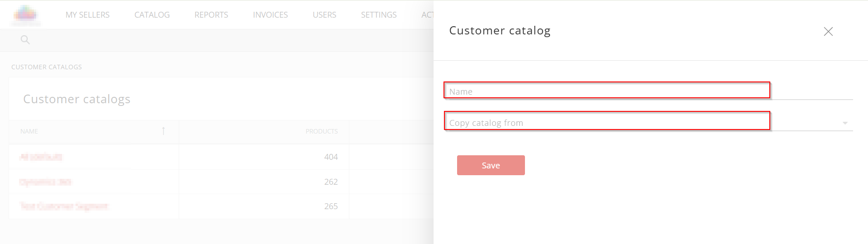
Task: Click the Customer catalogs heading
Action: click(x=77, y=99)
